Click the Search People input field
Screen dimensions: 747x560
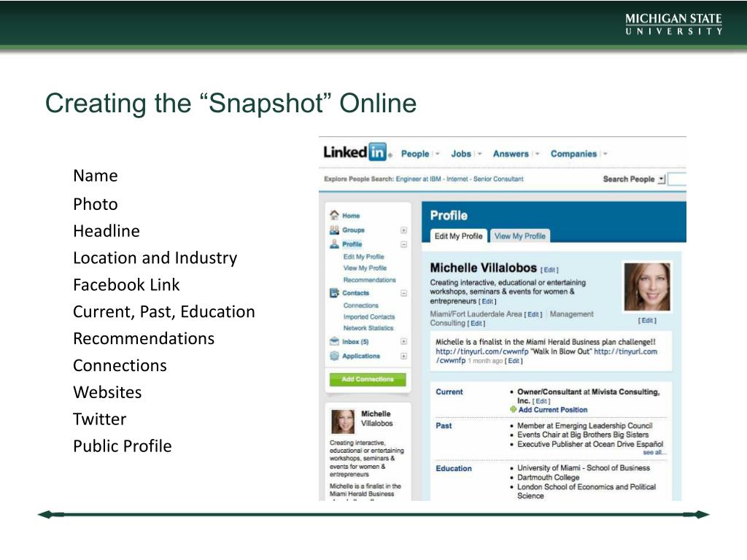tap(677, 179)
